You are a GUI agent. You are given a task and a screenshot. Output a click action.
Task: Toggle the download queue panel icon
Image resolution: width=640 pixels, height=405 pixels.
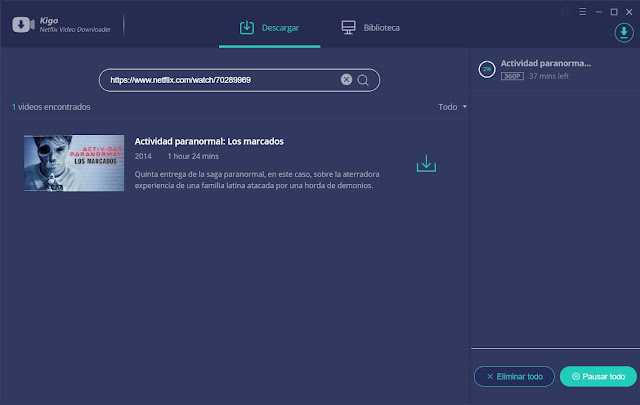[624, 32]
